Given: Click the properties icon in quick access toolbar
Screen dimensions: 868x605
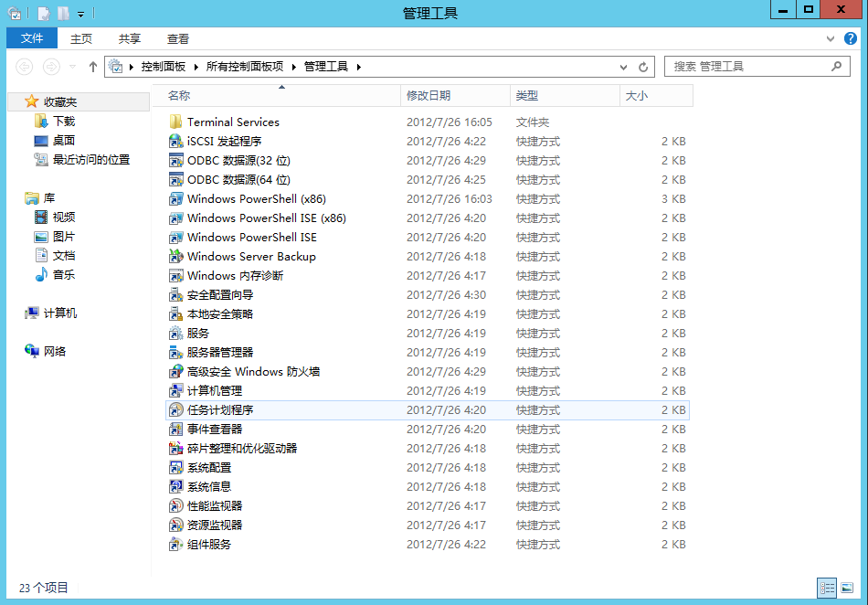Looking at the screenshot, I should pyautogui.click(x=44, y=14).
